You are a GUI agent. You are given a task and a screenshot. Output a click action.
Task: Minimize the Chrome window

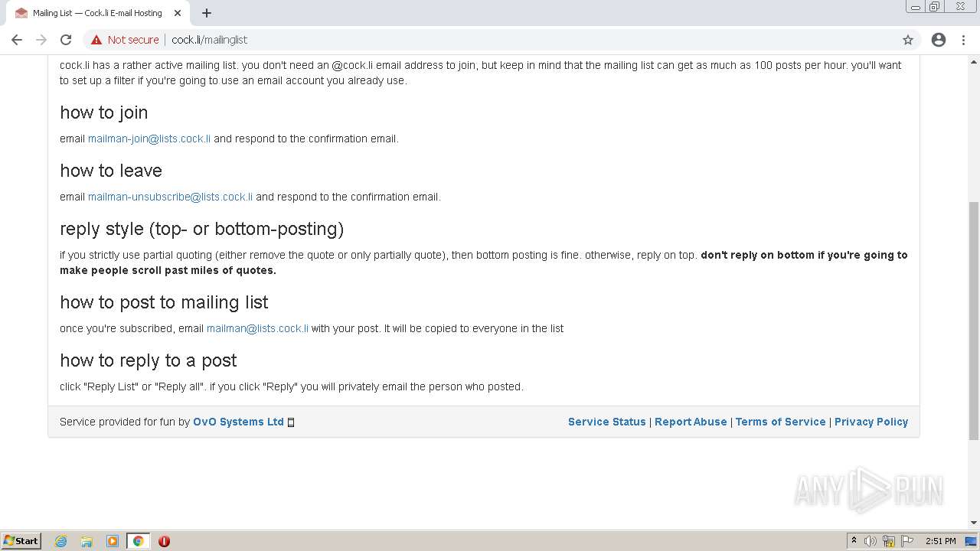tap(916, 7)
